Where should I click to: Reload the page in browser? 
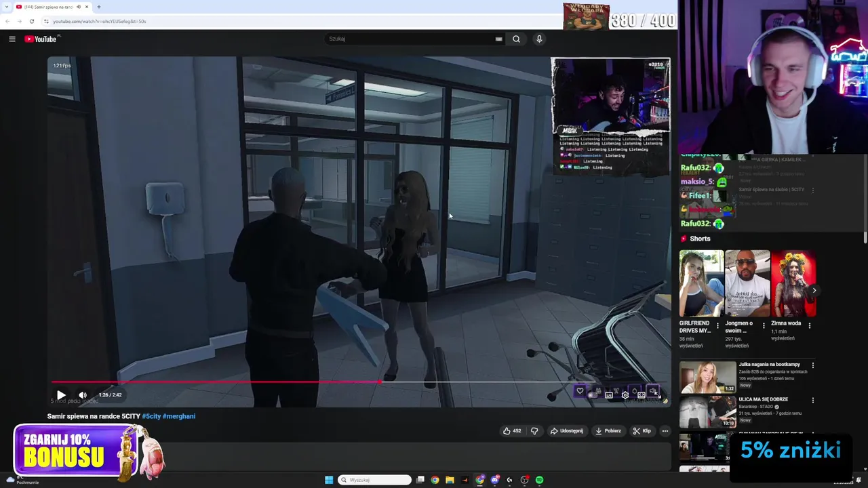[31, 21]
